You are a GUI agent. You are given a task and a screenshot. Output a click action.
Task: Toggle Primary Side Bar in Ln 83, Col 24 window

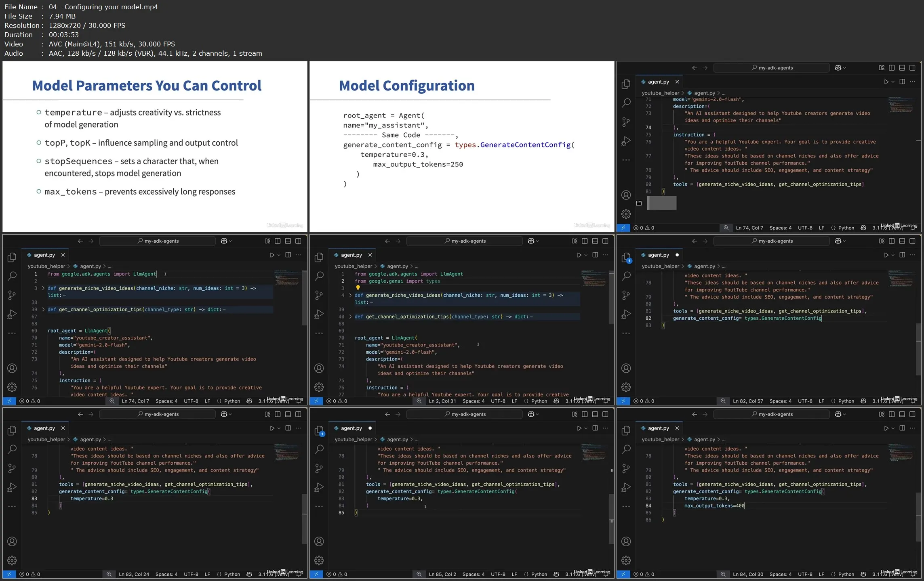pos(278,414)
